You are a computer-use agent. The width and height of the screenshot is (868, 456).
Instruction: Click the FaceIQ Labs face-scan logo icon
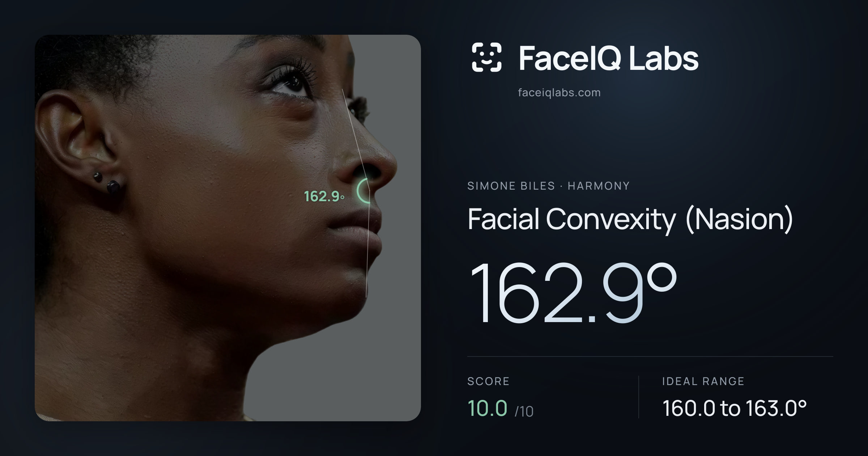pos(486,57)
